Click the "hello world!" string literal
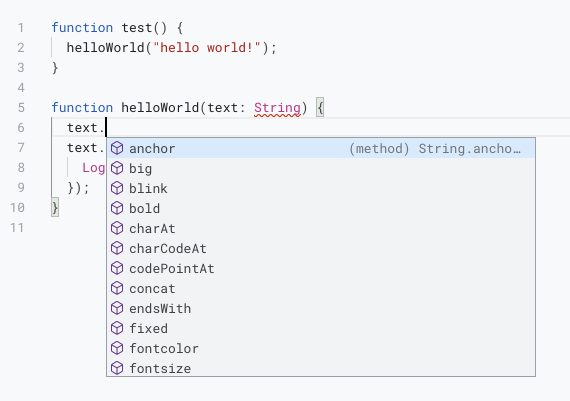This screenshot has height=401, width=570. click(x=207, y=48)
